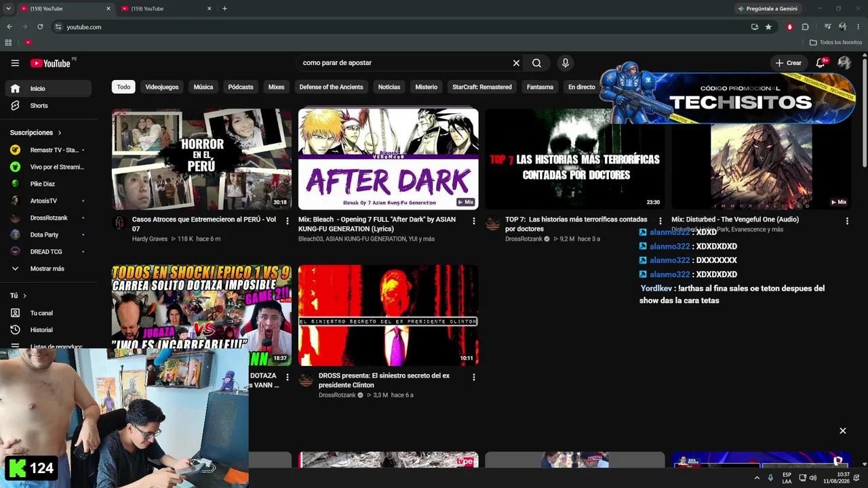Open Hardy Graves channel link
The width and height of the screenshot is (868, 488).
[149, 239]
